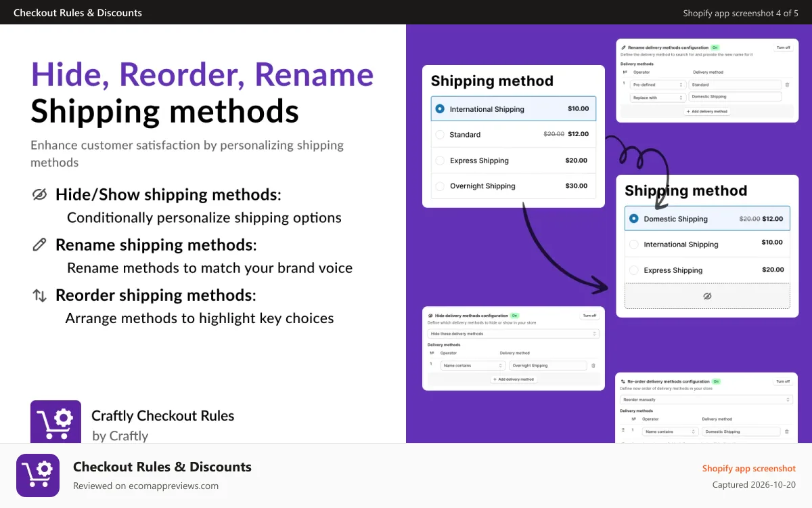Turn off Rename delivery methods configuration
The height and width of the screenshot is (508, 812).
click(783, 47)
